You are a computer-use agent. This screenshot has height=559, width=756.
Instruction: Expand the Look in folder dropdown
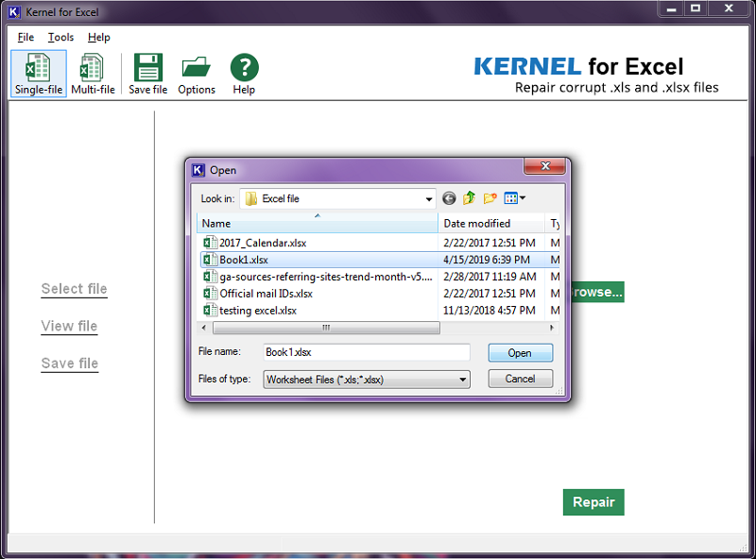(x=429, y=198)
